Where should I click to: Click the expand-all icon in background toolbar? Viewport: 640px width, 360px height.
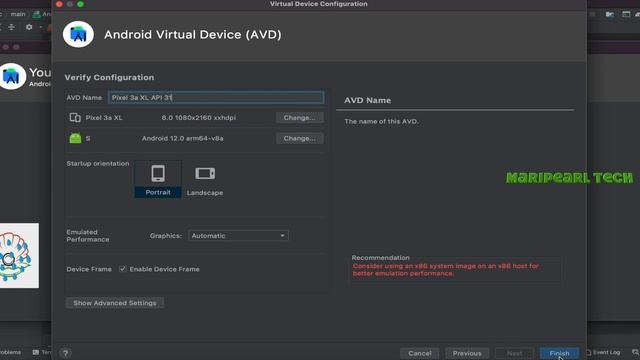[11, 27]
